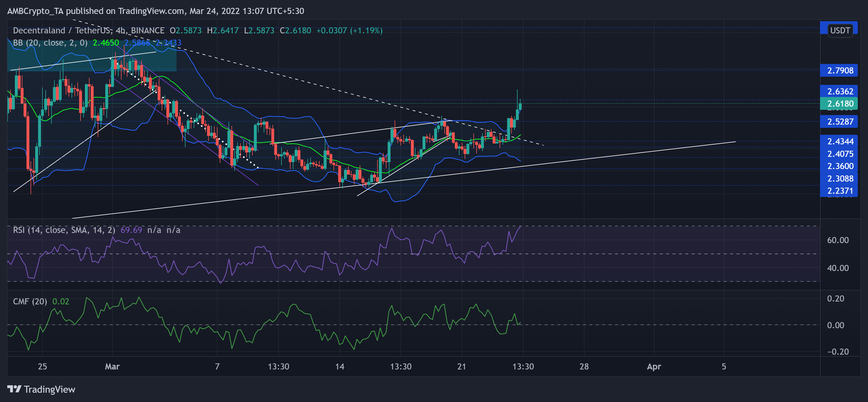868x402 pixels.
Task: Click the Apr date label on time axis
Action: pos(654,366)
